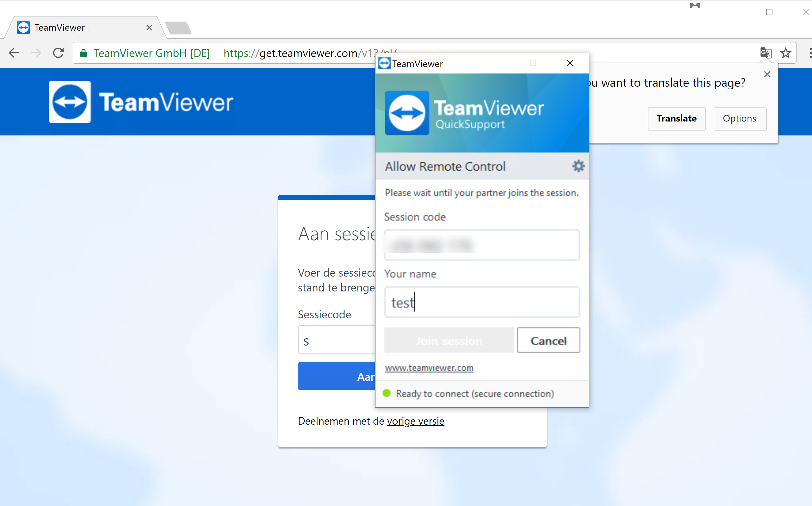The width and height of the screenshot is (812, 506).
Task: Follow the 'vorige versie' link
Action: click(415, 421)
